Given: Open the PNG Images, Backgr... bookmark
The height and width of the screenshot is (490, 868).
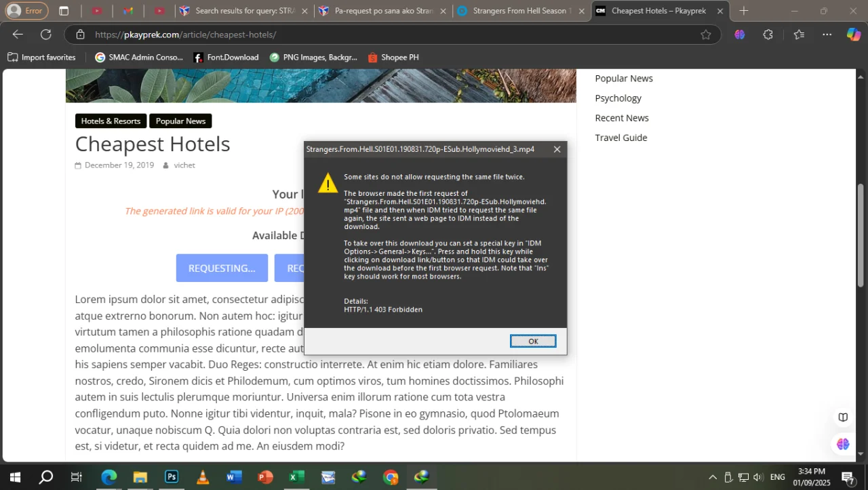Looking at the screenshot, I should 313,58.
